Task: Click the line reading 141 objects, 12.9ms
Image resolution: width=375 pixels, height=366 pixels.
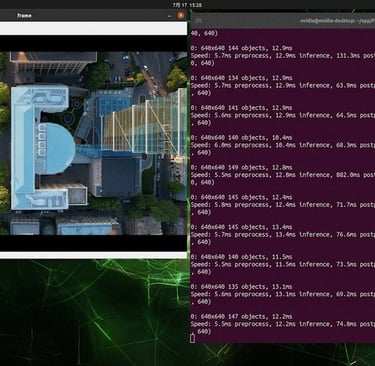Action: point(242,108)
